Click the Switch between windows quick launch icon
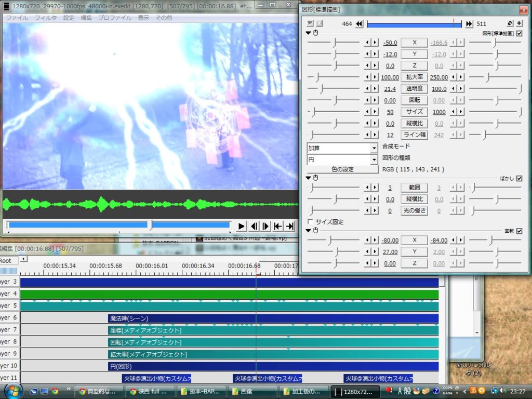The image size is (532, 399). point(33,391)
